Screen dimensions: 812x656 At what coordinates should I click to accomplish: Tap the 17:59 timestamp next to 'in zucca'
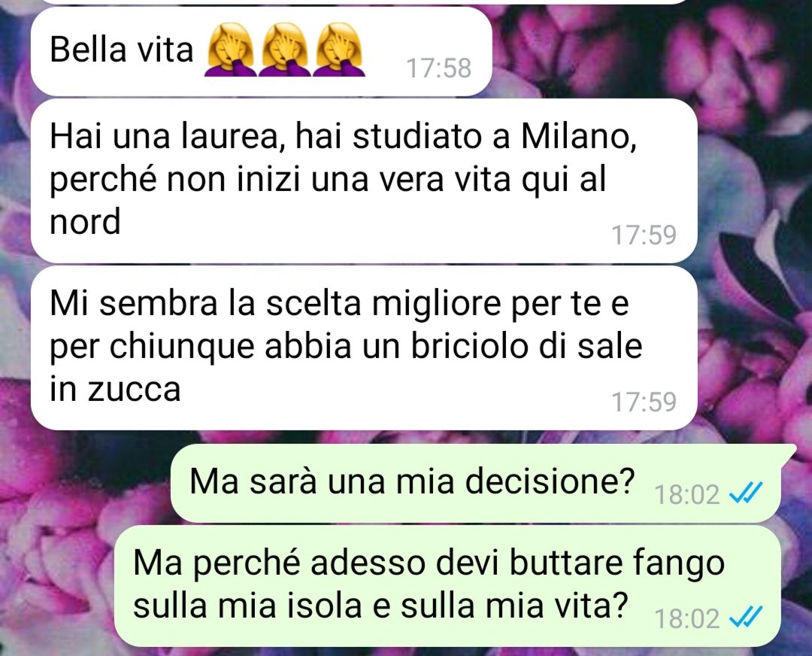point(644,402)
